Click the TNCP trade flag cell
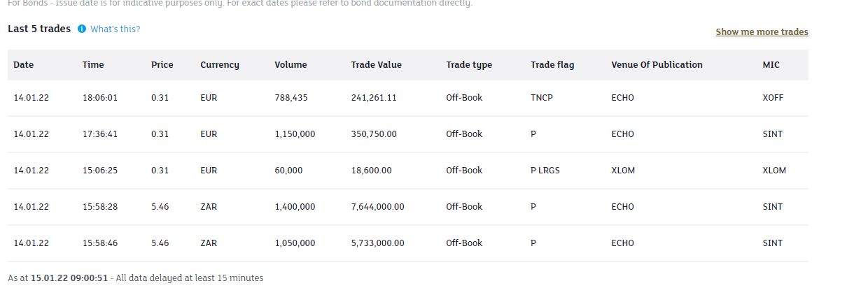 click(x=542, y=98)
